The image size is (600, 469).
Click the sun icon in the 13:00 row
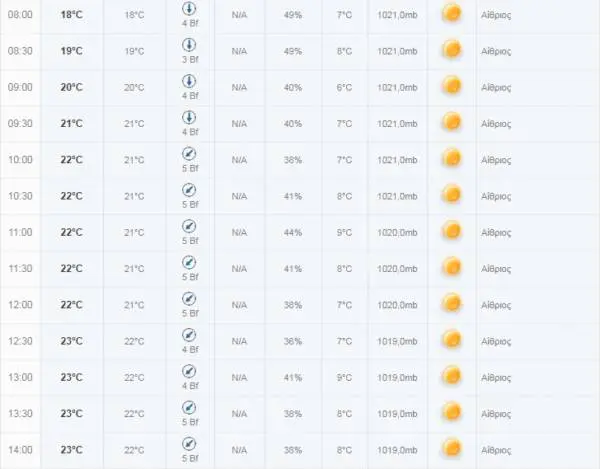452,376
